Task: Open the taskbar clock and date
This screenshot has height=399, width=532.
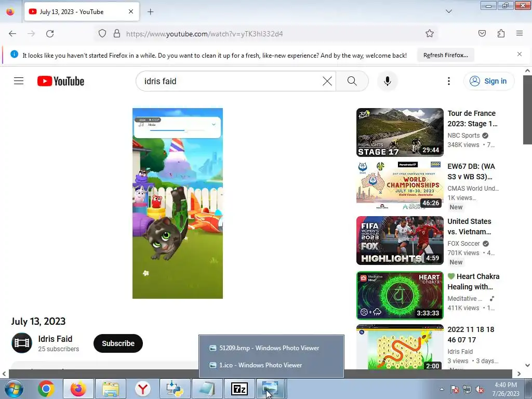Action: 506,389
